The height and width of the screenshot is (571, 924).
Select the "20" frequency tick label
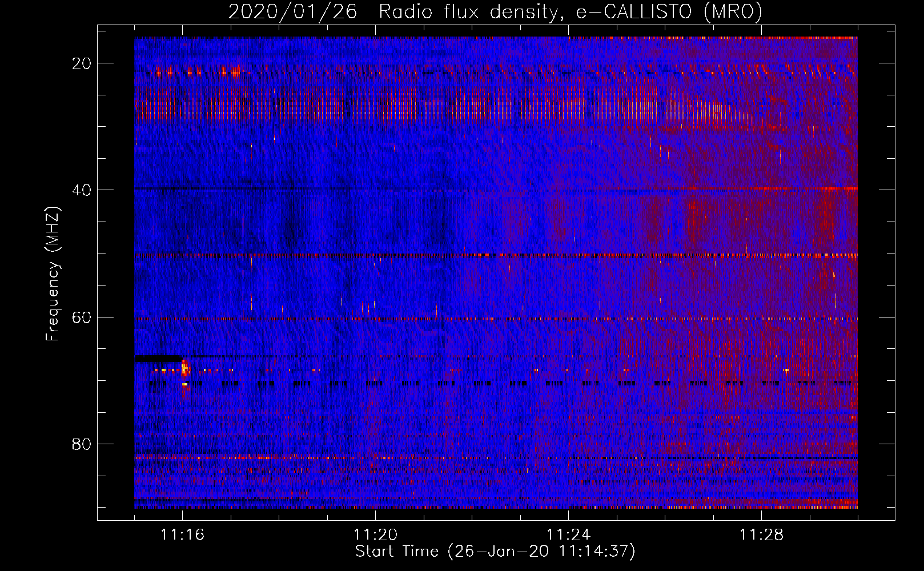(x=82, y=63)
